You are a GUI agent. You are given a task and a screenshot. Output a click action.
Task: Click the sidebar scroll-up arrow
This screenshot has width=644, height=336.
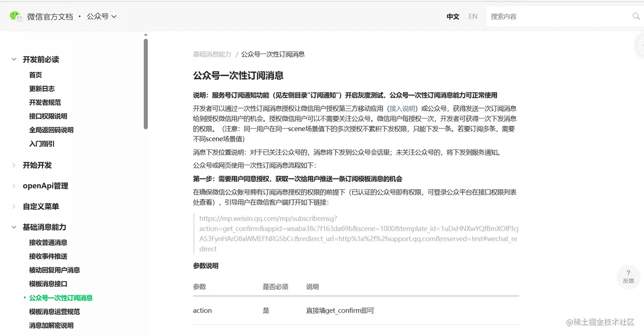point(146,35)
